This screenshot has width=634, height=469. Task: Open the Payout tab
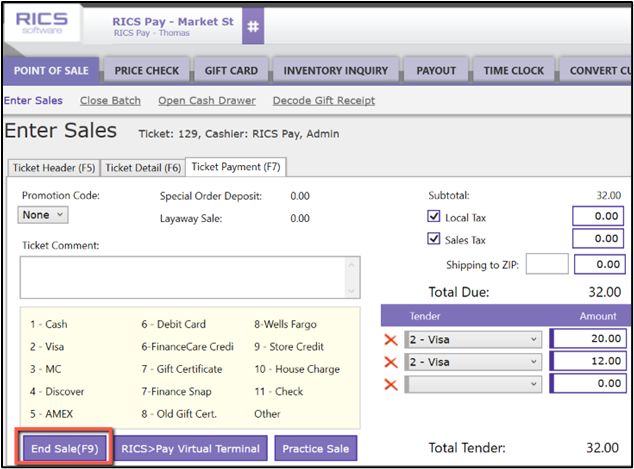(436, 70)
